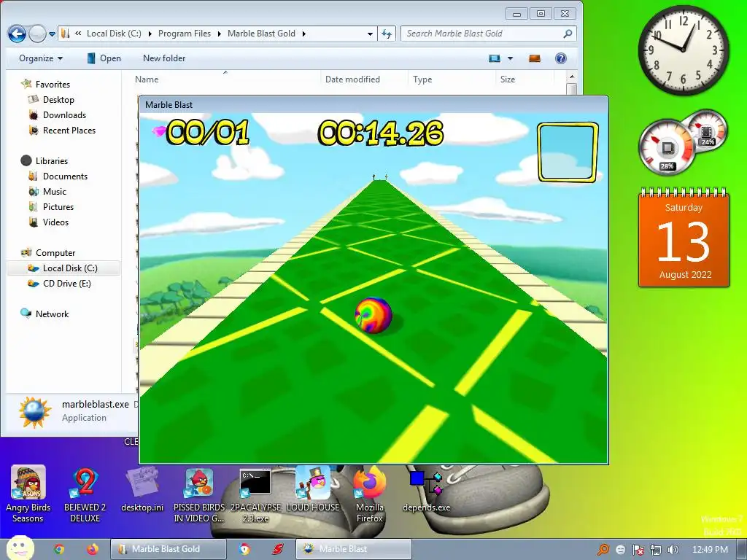This screenshot has height=560, width=747.
Task: Select Libraries in navigation pane
Action: pyautogui.click(x=44, y=161)
